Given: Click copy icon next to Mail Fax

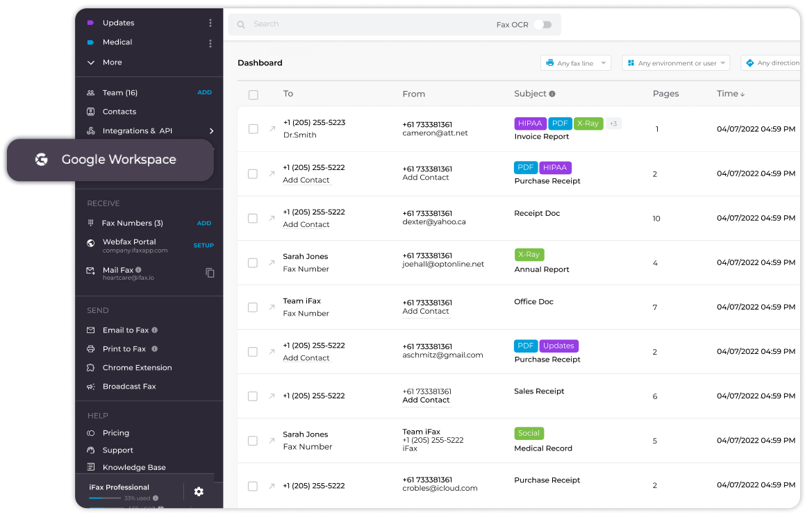Looking at the screenshot, I should tap(210, 273).
